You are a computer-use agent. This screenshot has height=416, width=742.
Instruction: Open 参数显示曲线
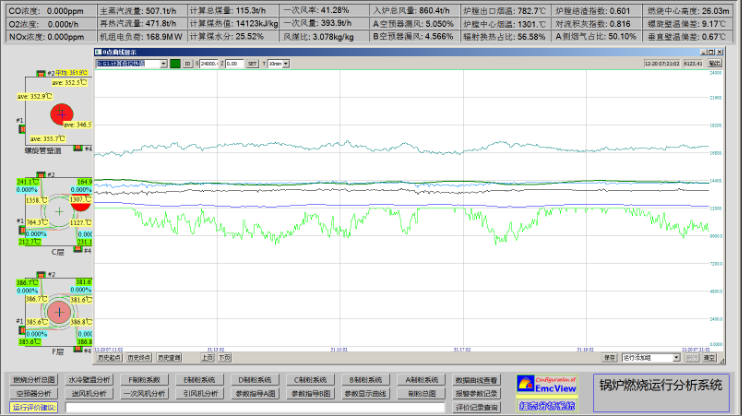(x=365, y=393)
